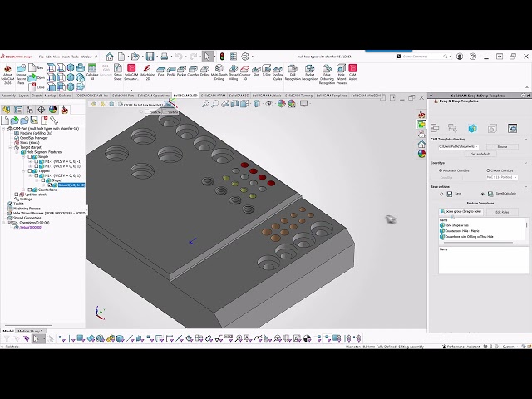The width and height of the screenshot is (532, 399).
Task: Select the Save radio option
Action: point(441,194)
